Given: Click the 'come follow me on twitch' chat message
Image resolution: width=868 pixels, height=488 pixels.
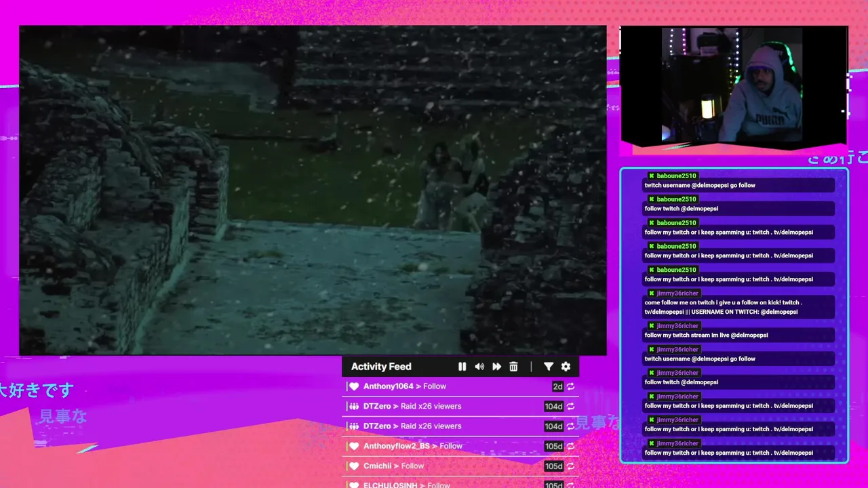Looking at the screenshot, I should tap(739, 307).
